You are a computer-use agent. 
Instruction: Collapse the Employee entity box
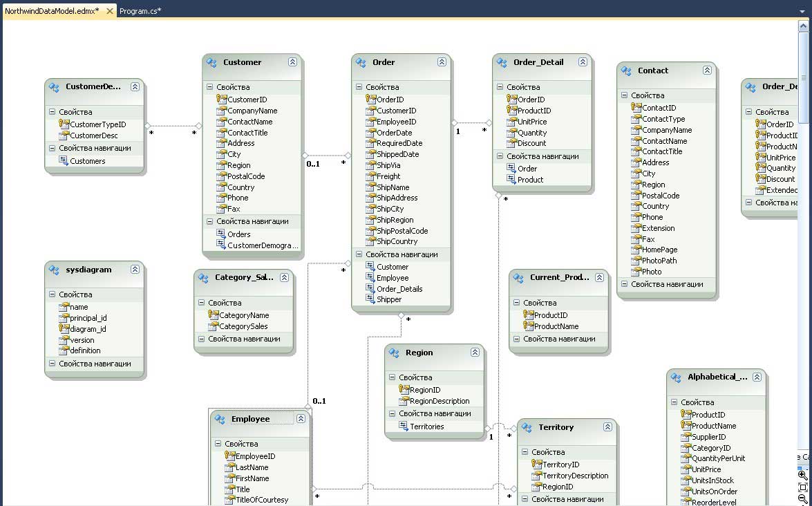pos(301,419)
